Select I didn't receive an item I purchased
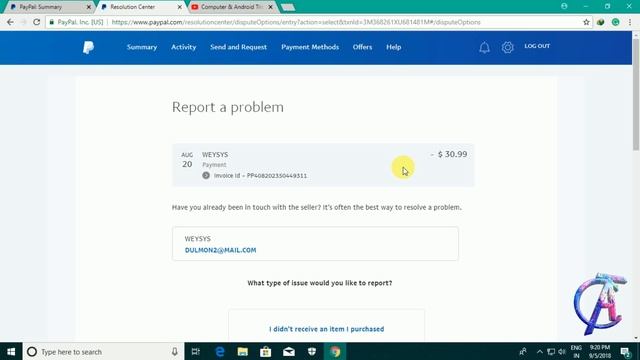 [327, 329]
